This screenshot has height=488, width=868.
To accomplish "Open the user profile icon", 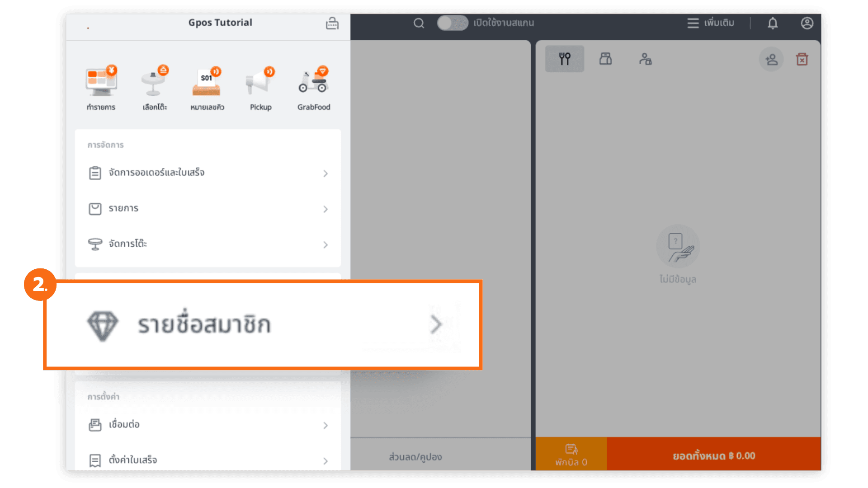I will (x=807, y=23).
